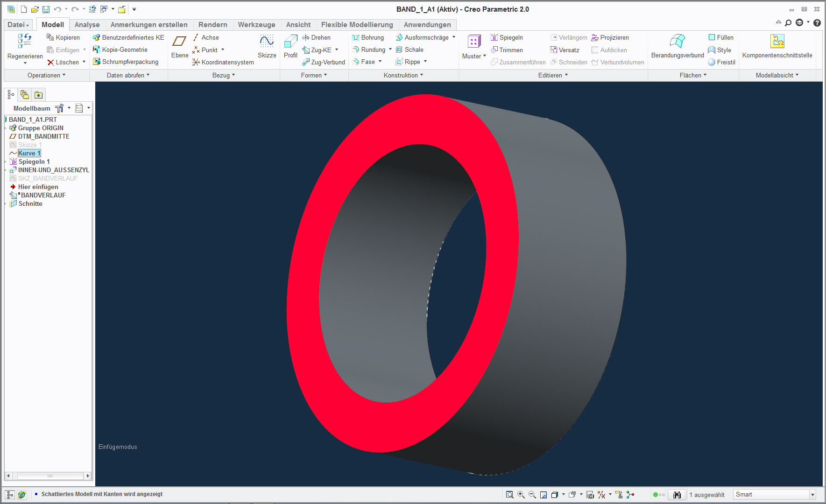Redo the last undone action
826x504 pixels.
(75, 9)
